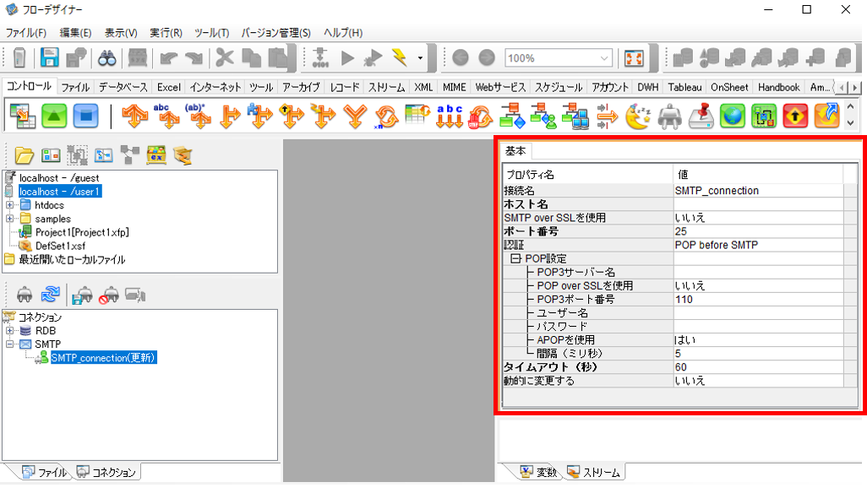Click the scissors cut icon
The height and width of the screenshot is (504, 867).
224,57
